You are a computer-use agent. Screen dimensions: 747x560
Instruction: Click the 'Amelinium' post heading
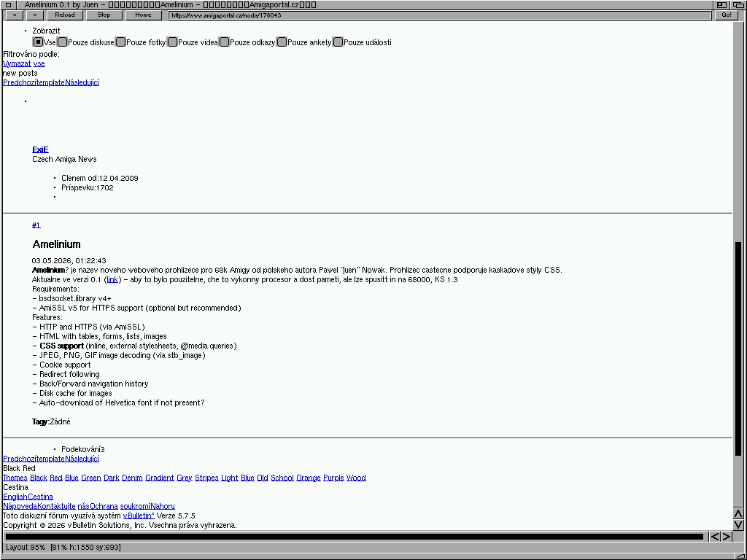pos(57,244)
